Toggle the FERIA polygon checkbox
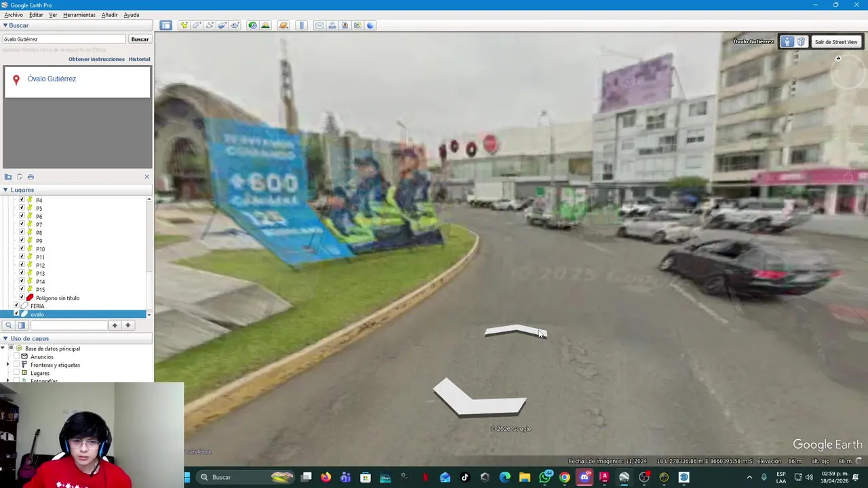Viewport: 868px width, 488px height. [x=16, y=306]
